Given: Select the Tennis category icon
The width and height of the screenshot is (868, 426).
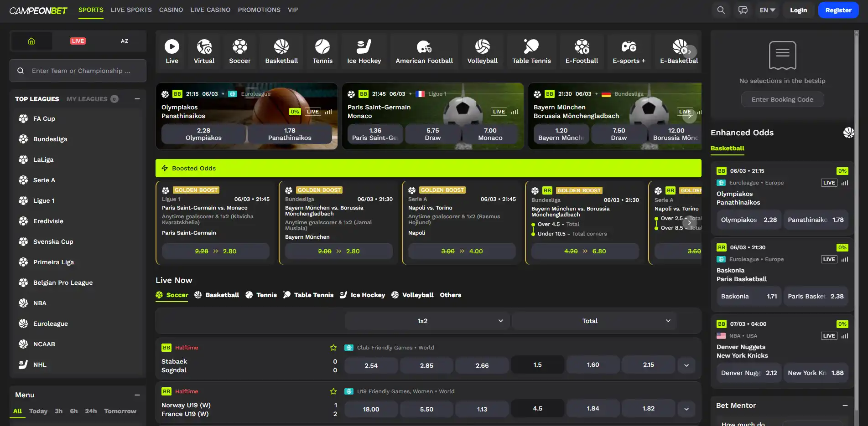Looking at the screenshot, I should [x=322, y=51].
